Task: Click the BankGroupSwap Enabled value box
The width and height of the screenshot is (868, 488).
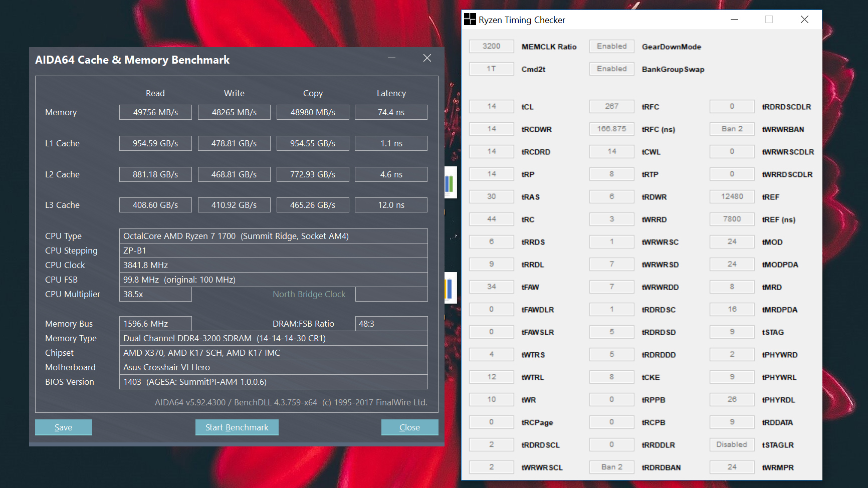Action: [x=612, y=69]
